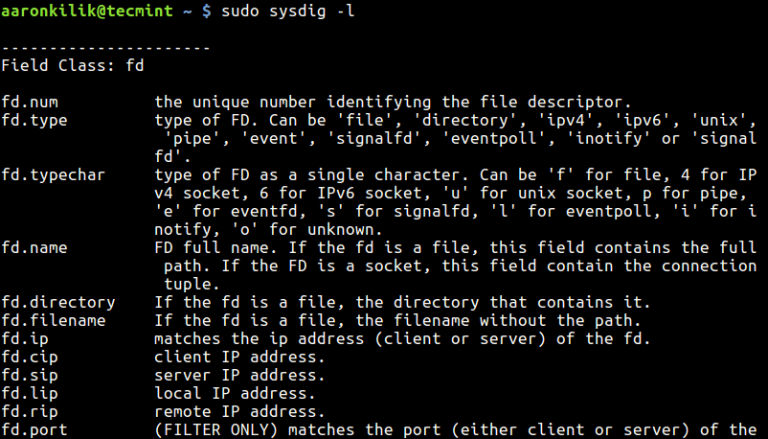
Task: Click the 'remote IP address.' description
Action: pyautogui.click(x=239, y=411)
